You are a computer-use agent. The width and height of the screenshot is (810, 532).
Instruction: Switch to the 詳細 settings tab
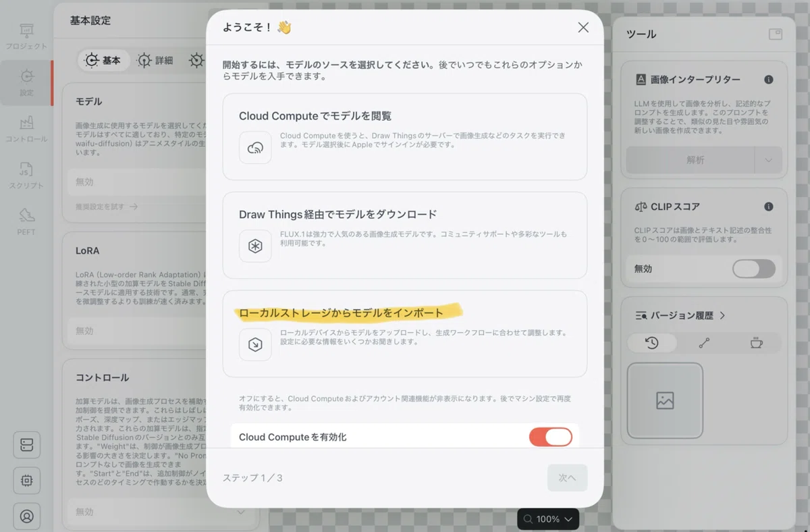[x=155, y=60]
